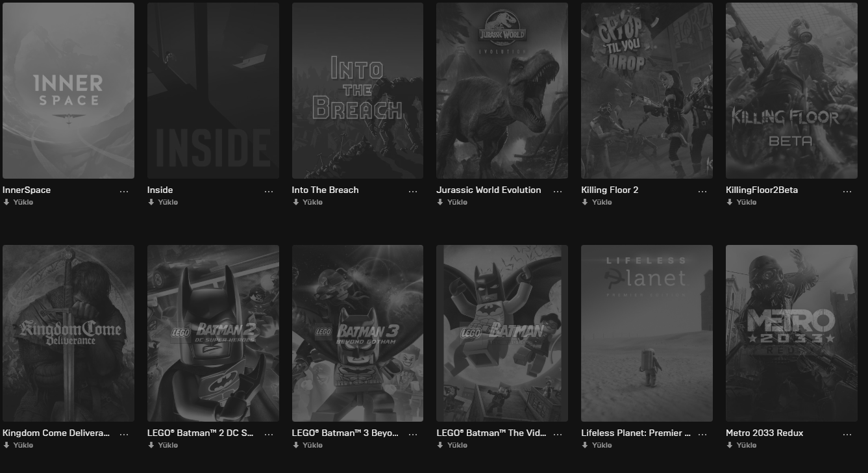This screenshot has width=868, height=473.
Task: Click Yükle to install InnerSpace
Action: pos(18,202)
